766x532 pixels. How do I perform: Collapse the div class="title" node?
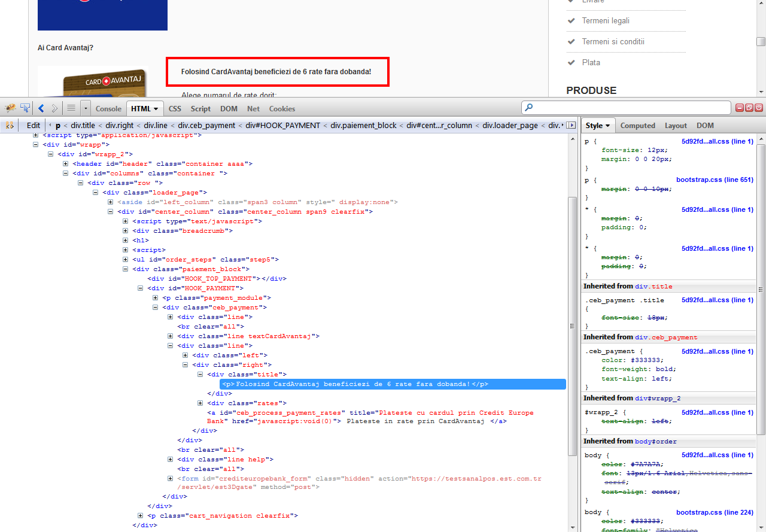point(200,374)
